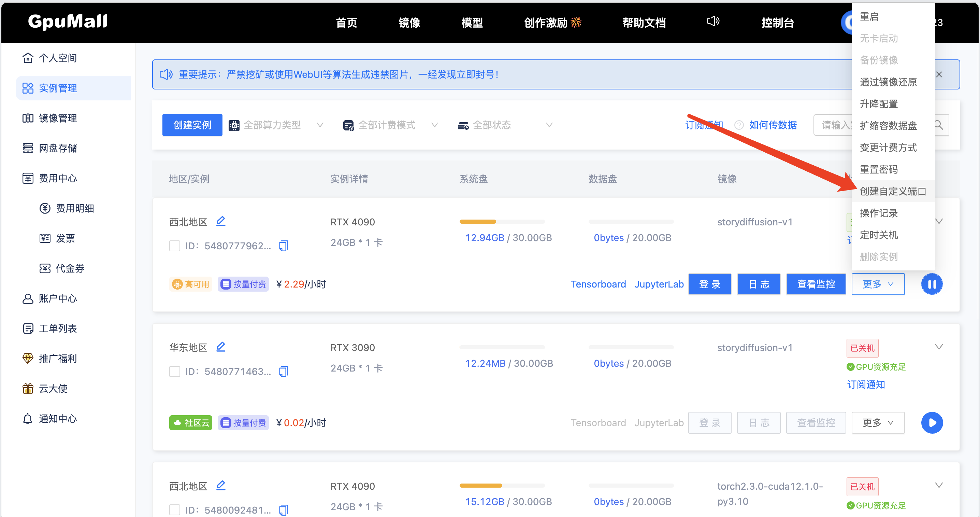Open 网盘存储 in the sidebar
This screenshot has width=980, height=517.
tap(58, 148)
